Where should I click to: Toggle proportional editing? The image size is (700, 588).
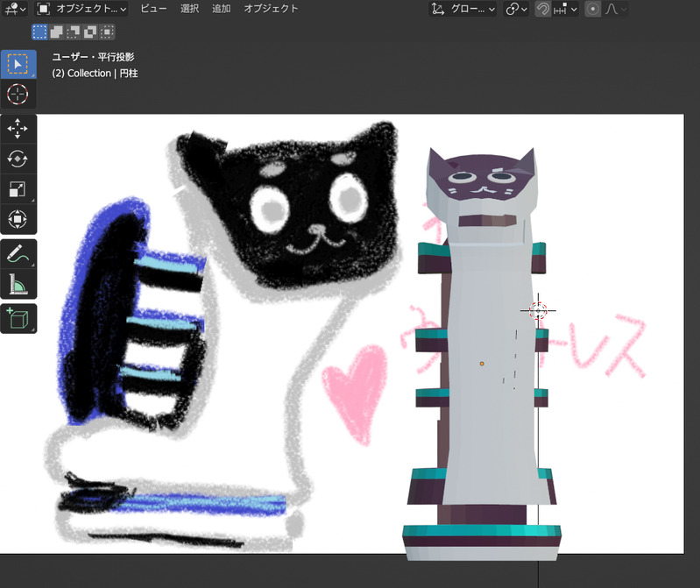pos(593,9)
